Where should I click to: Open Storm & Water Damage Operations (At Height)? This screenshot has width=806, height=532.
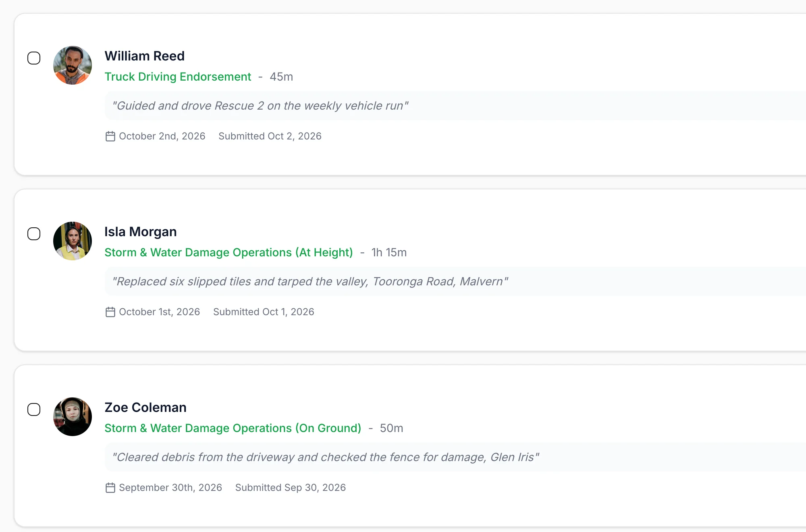pyautogui.click(x=229, y=252)
